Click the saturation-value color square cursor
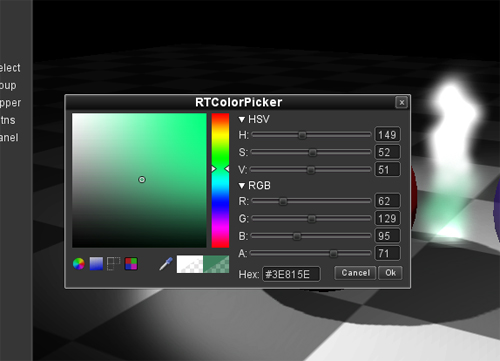The height and width of the screenshot is (361, 500). click(x=142, y=180)
